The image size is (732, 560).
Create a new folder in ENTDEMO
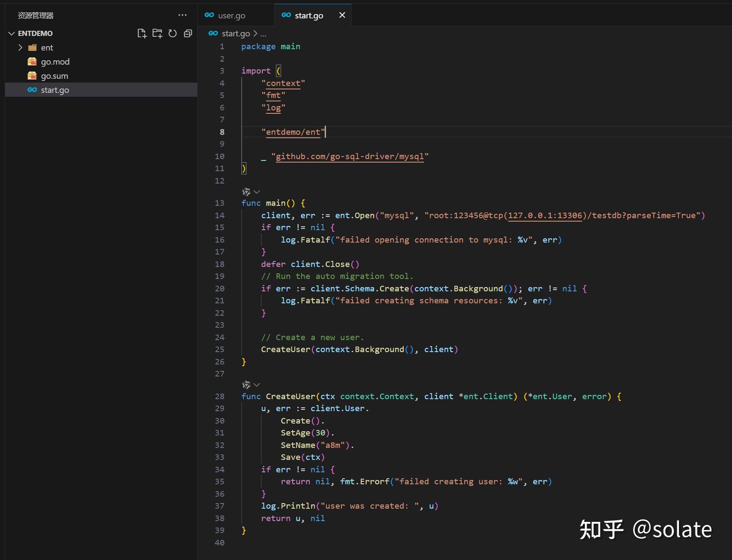pyautogui.click(x=157, y=33)
